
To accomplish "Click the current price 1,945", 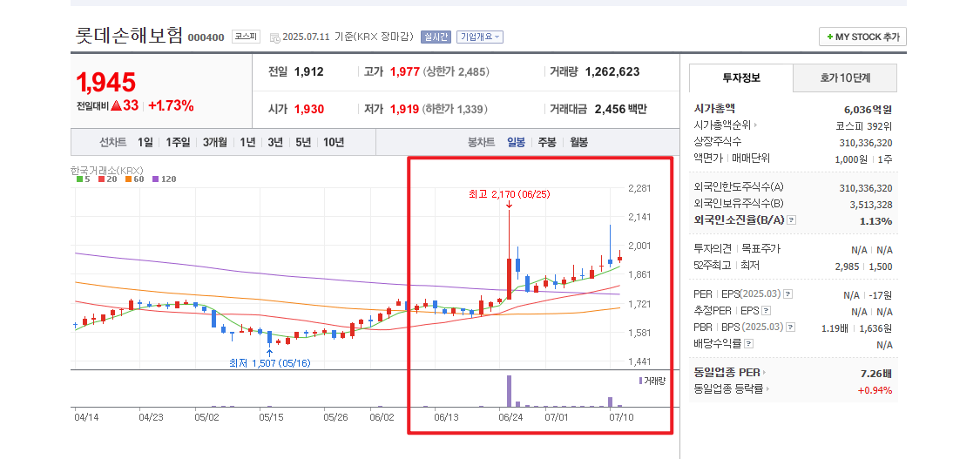I will click(x=105, y=83).
